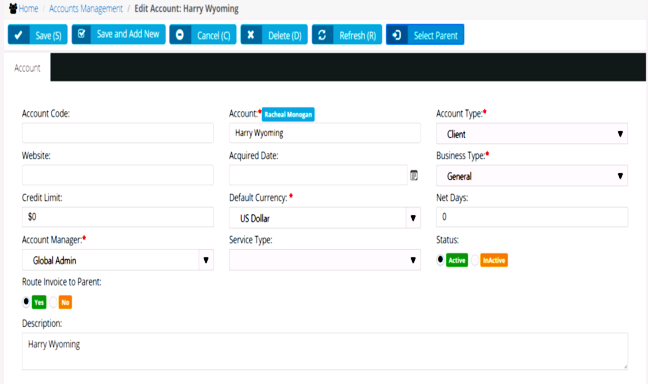Click the Select Parent arrow icon
Screen dimensions: 648x384
(x=397, y=35)
